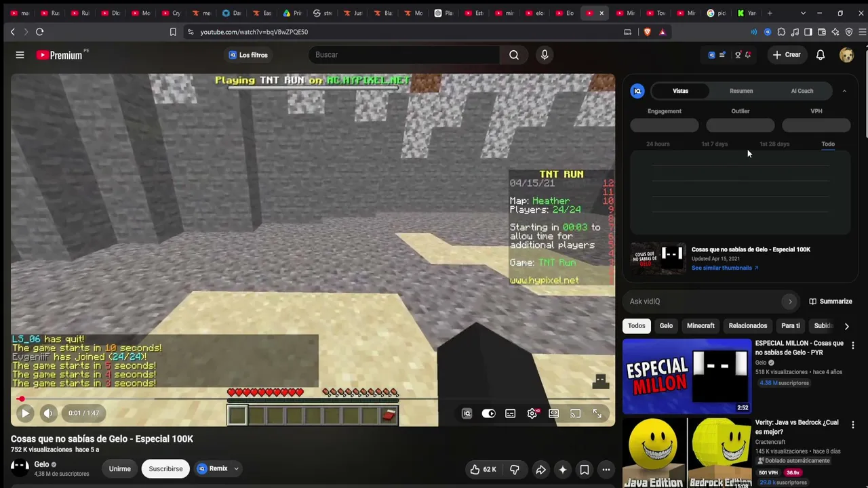Submit the Ask vidIQ arrow button
868x488 pixels.
pos(790,302)
